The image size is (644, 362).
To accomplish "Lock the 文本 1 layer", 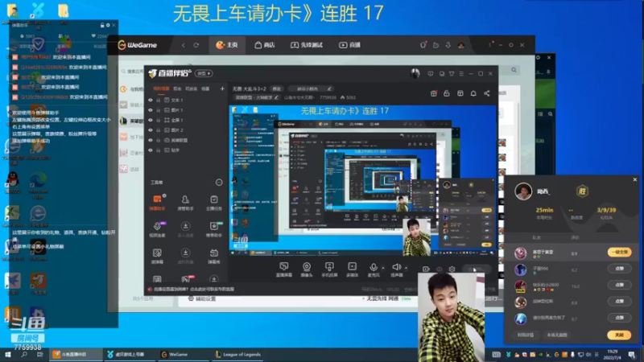I will [158, 100].
